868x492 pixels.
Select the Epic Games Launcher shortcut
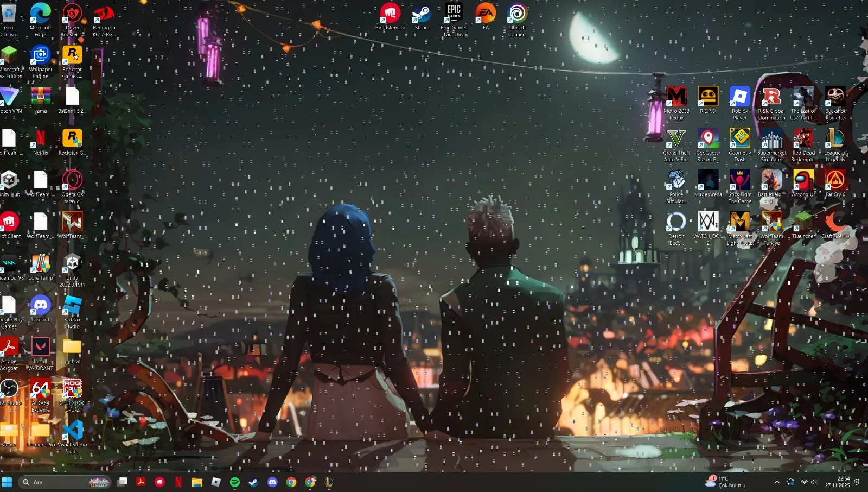click(454, 20)
